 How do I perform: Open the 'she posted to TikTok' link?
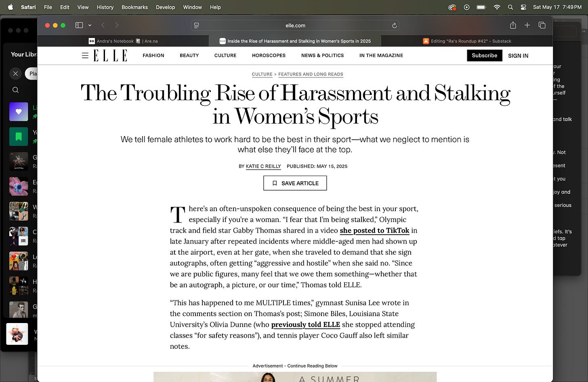point(374,231)
